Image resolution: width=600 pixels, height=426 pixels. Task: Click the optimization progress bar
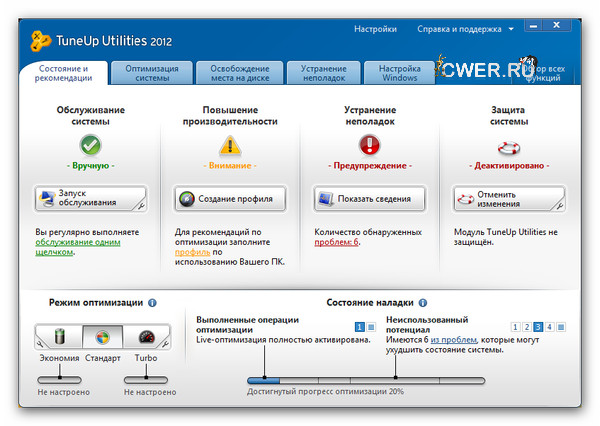point(366,380)
